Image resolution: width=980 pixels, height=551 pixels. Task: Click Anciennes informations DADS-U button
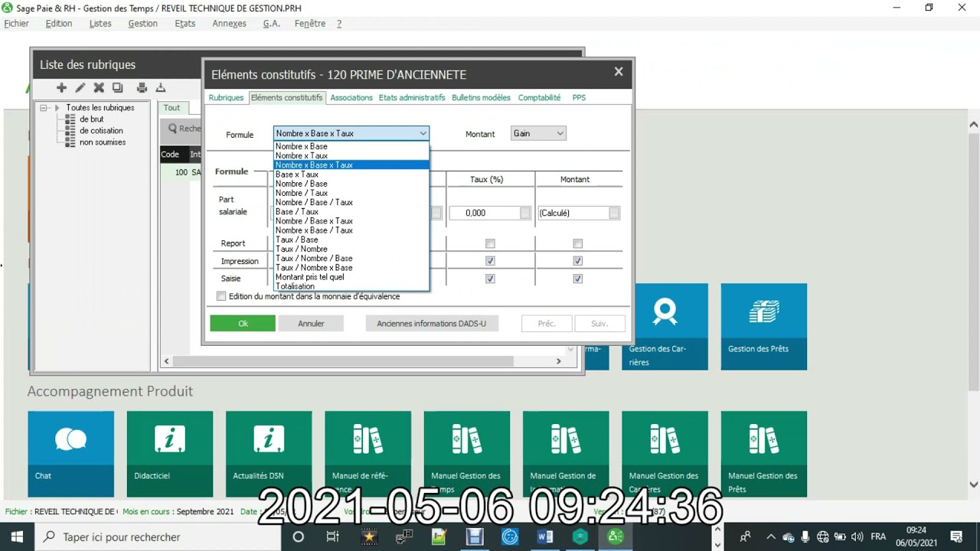coord(431,324)
